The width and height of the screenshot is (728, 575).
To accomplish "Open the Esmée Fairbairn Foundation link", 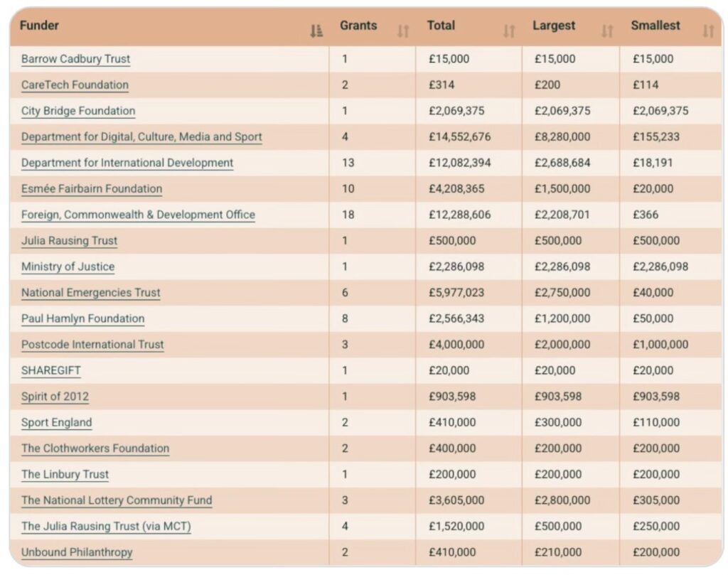I will [x=92, y=189].
